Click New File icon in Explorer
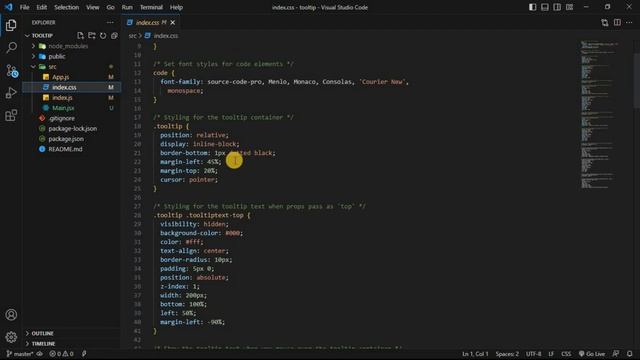Image resolution: width=640 pixels, height=360 pixels. 80,36
